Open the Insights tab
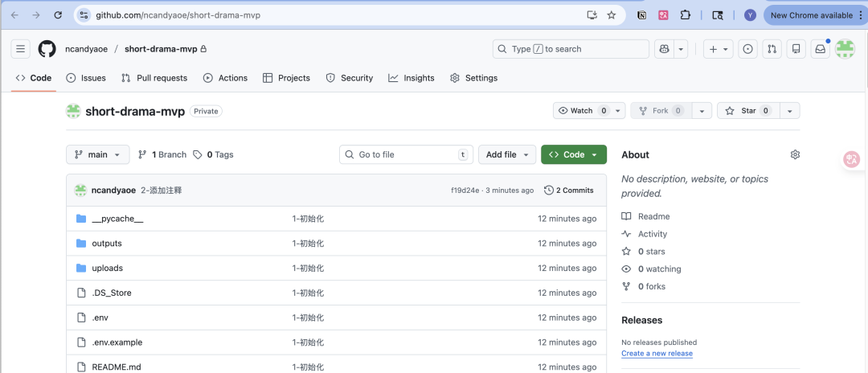The width and height of the screenshot is (868, 373). pyautogui.click(x=411, y=78)
